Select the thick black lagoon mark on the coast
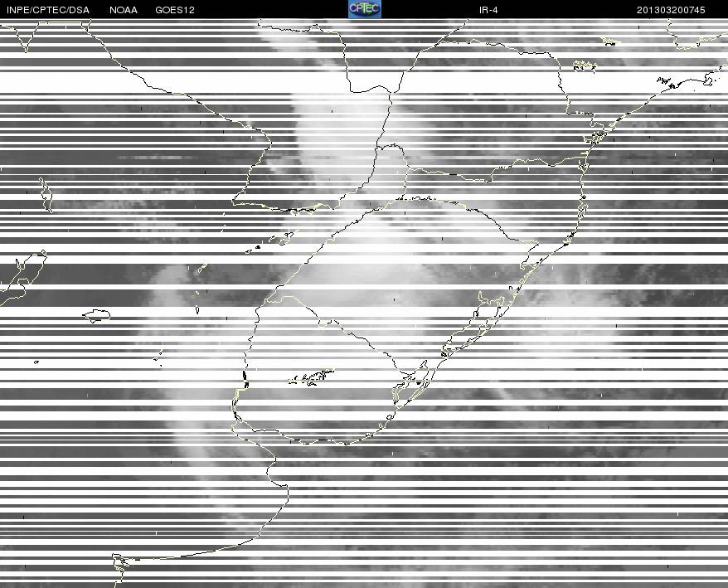The width and height of the screenshot is (728, 588). point(245,378)
